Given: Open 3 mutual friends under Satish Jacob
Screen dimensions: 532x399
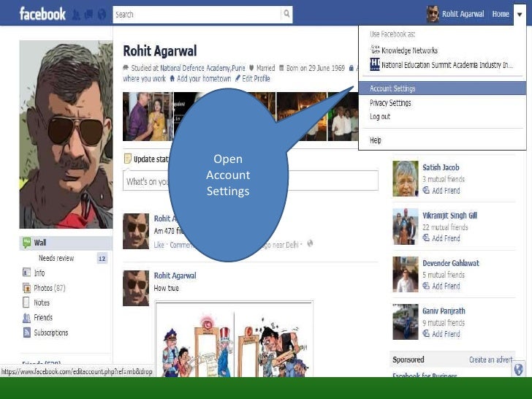Looking at the screenshot, I should [444, 179].
